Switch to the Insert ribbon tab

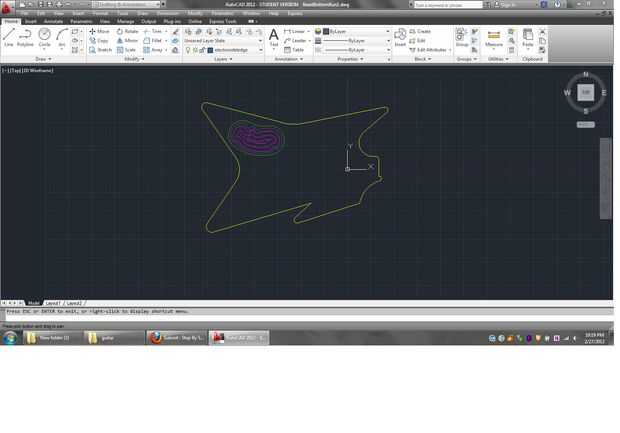point(31,21)
